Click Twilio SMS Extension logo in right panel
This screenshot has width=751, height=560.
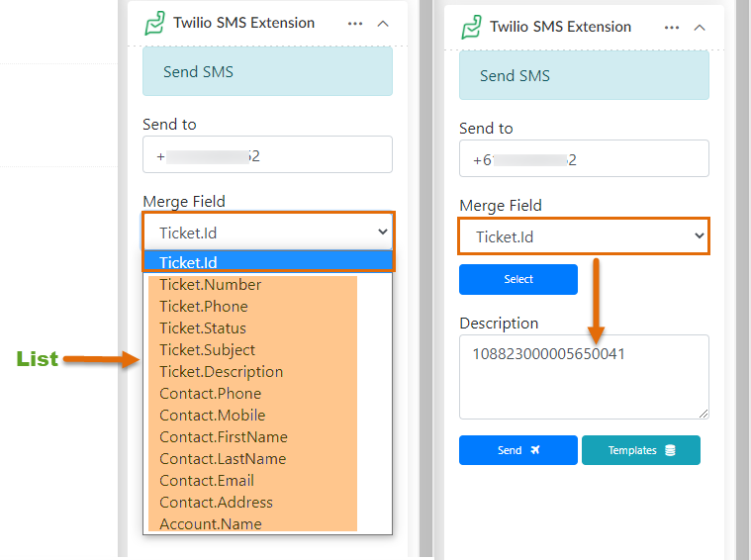pos(471,27)
